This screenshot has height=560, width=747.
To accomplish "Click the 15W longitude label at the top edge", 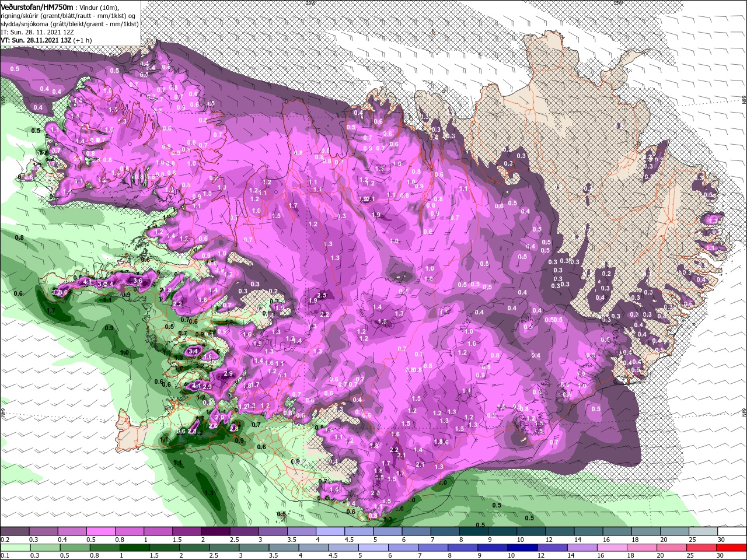I will 618,3.
